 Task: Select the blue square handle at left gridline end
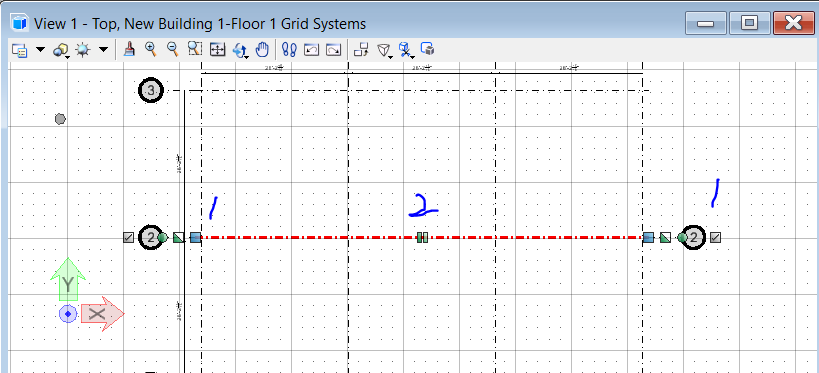195,238
